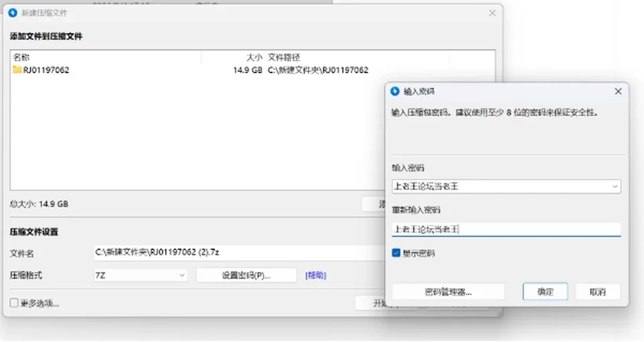Screen dimensions: 644x342
Task: Open the 输入密码 history dropdown arrow
Action: pos(615,186)
